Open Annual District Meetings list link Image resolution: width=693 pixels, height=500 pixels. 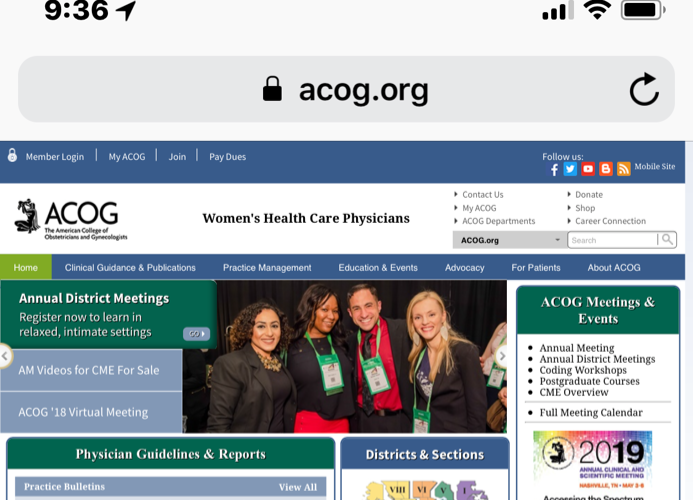pos(597,359)
